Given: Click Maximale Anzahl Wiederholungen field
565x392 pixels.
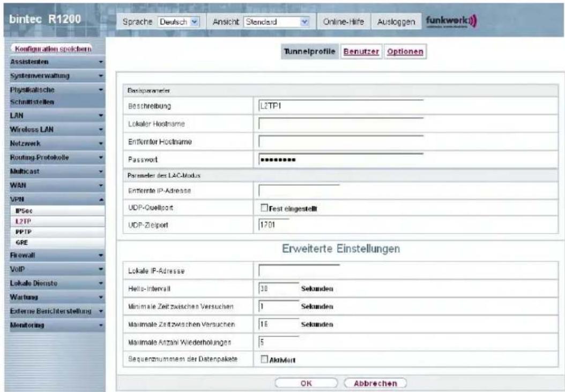Looking at the screenshot, I should pos(279,342).
